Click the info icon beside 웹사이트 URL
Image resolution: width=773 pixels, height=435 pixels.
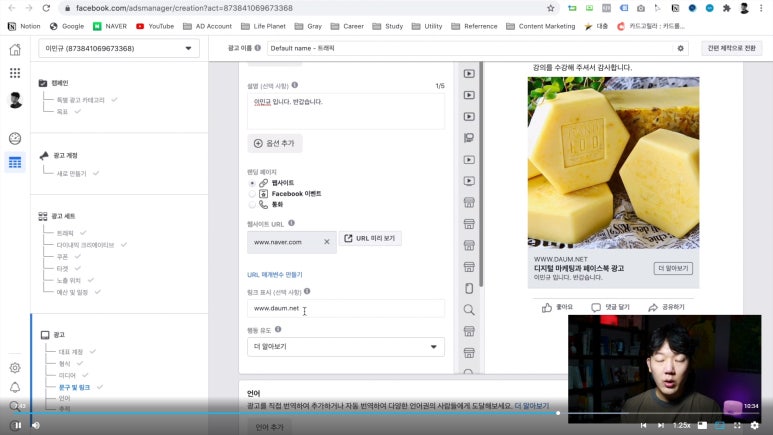pyautogui.click(x=291, y=223)
